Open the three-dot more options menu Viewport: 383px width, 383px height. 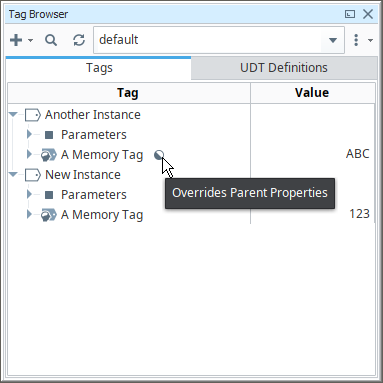coord(356,40)
